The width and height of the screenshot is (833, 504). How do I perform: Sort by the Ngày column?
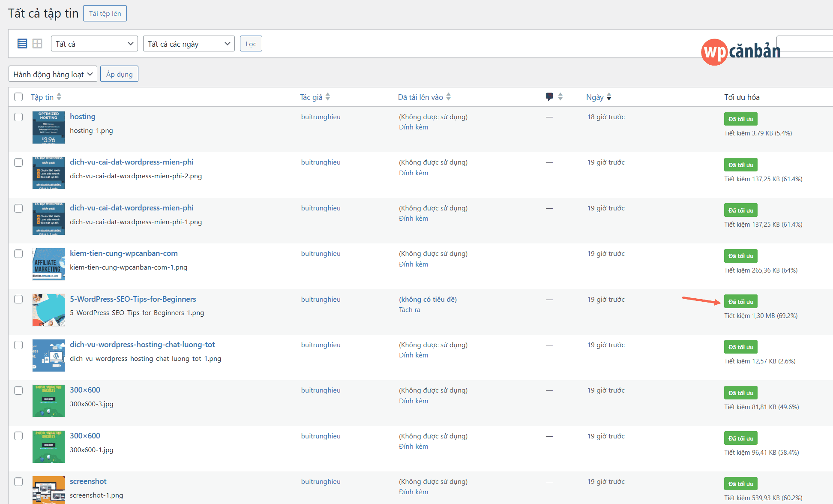click(x=595, y=97)
